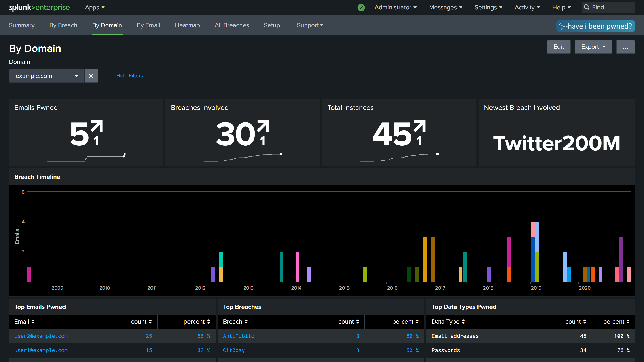Click the Hide Filters link
644x362 pixels.
(129, 76)
